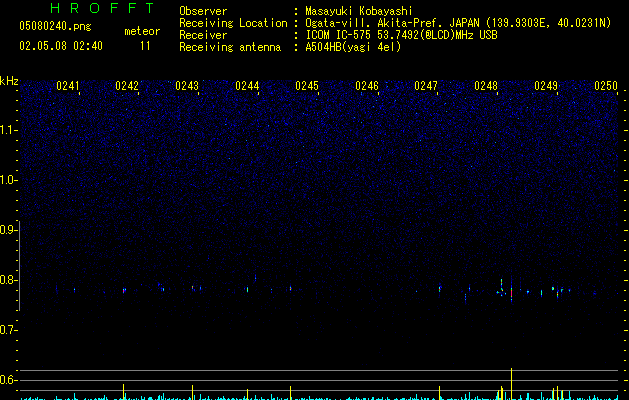Click the meteor count value 11
The width and height of the screenshot is (629, 400).
coord(145,46)
